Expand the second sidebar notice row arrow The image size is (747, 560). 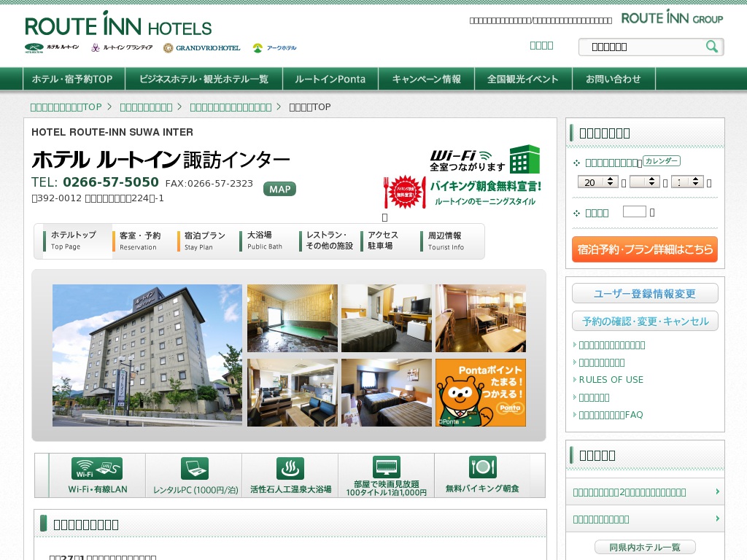[718, 518]
